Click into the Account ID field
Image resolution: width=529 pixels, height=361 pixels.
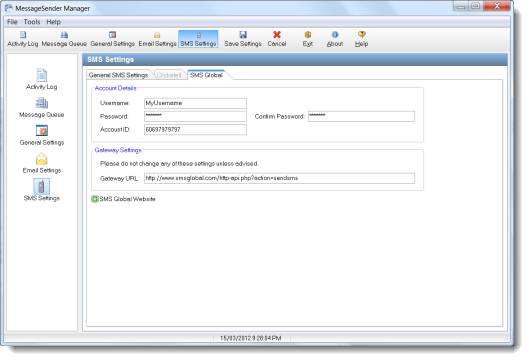(195, 130)
